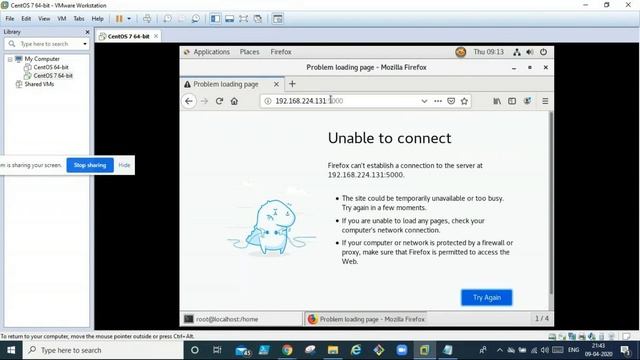The height and width of the screenshot is (360, 640).
Task: Open the snapshot manager icon
Action: (196, 19)
